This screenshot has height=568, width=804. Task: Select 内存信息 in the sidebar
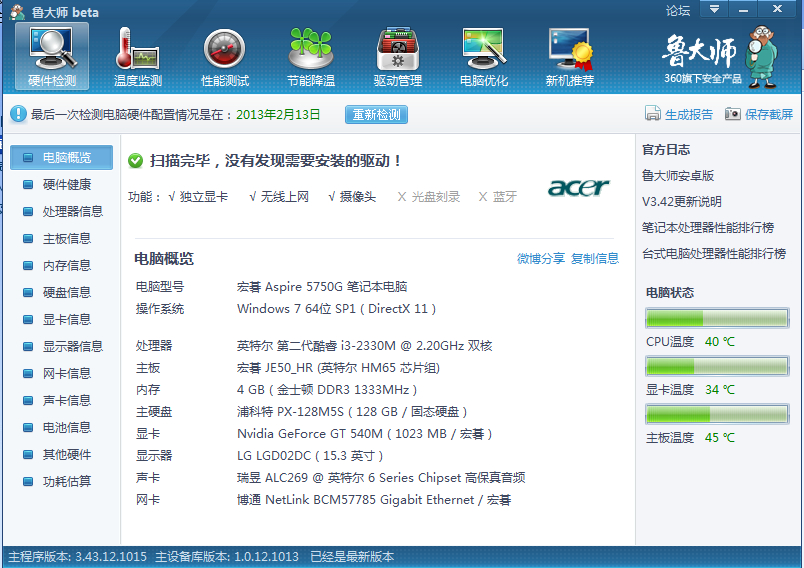pos(62,266)
